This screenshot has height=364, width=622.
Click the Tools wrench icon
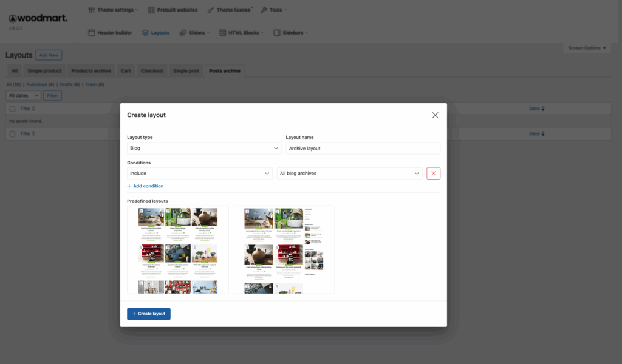[264, 10]
